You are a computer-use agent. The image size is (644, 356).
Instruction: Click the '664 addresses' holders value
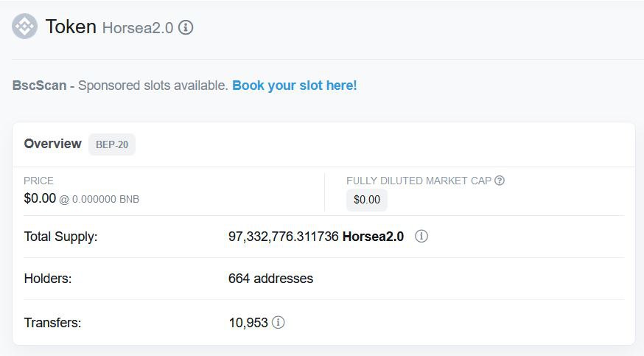270,279
